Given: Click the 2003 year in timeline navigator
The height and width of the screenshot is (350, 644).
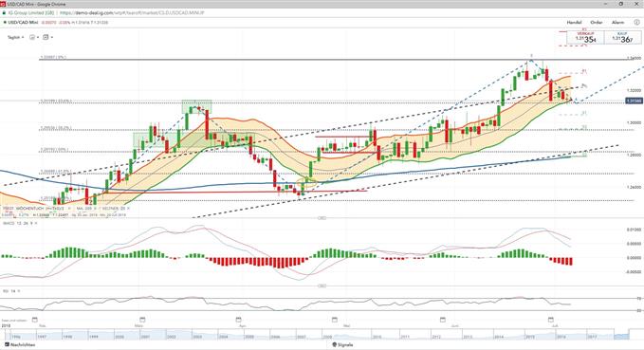Looking at the screenshot, I should [x=197, y=337].
